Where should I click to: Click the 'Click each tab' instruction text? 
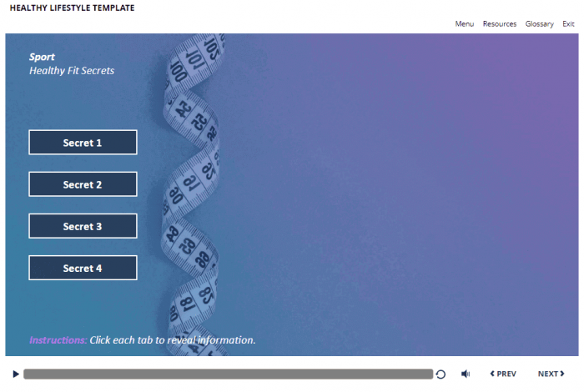[172, 340]
